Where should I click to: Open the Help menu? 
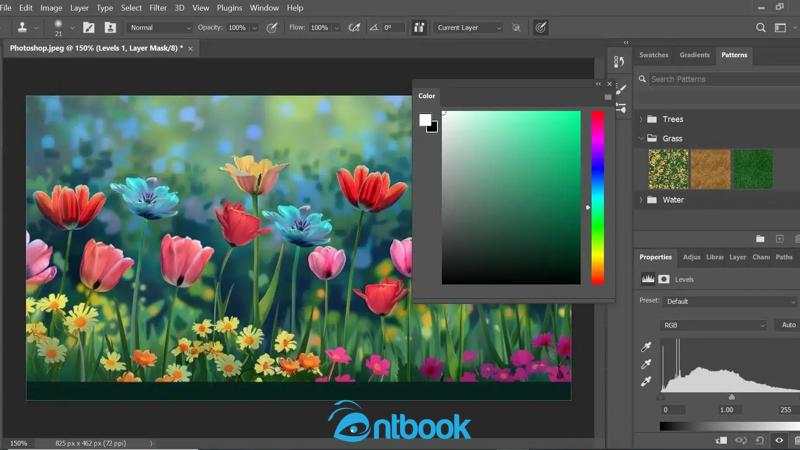point(295,8)
